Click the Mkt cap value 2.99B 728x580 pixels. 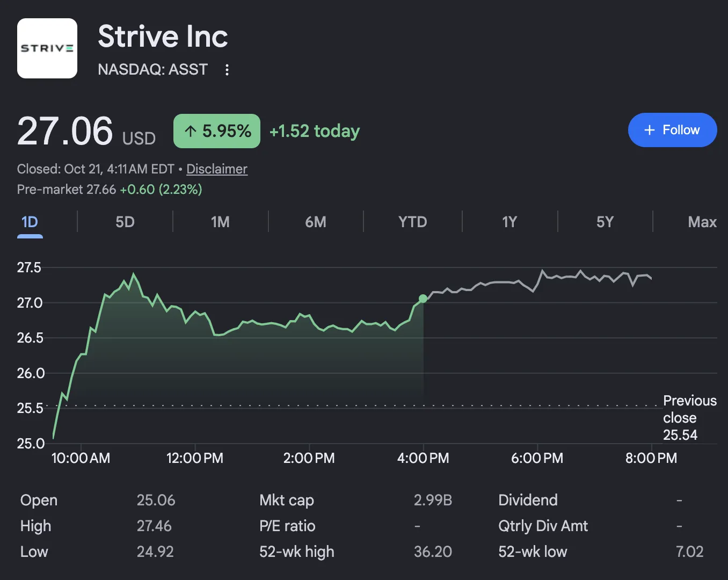433,500
